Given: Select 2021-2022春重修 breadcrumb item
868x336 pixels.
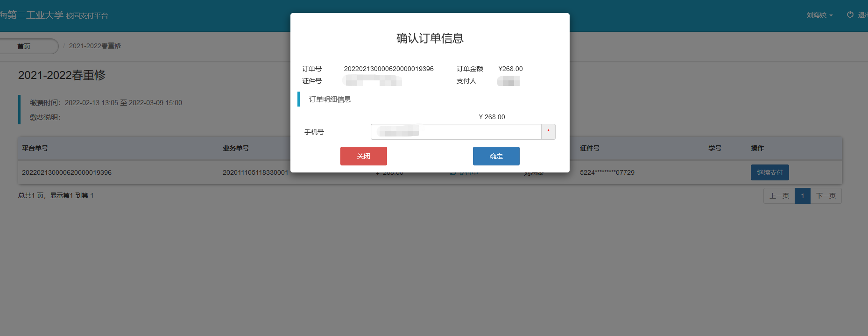Looking at the screenshot, I should pos(95,46).
